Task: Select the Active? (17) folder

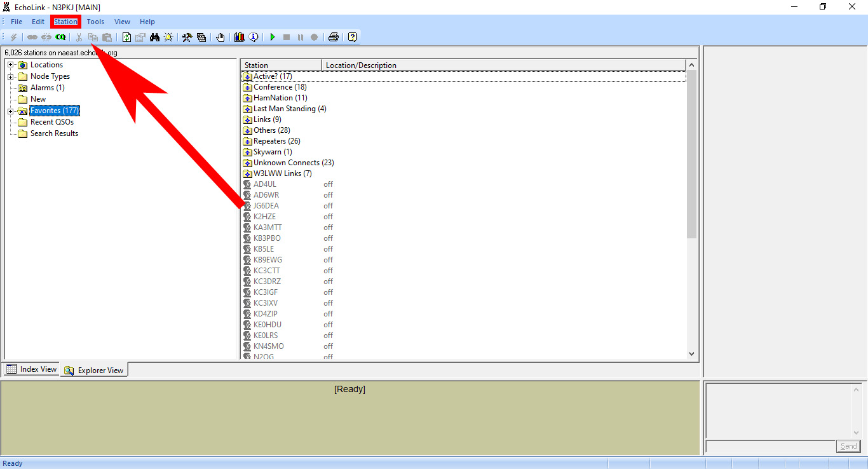Action: pos(273,76)
